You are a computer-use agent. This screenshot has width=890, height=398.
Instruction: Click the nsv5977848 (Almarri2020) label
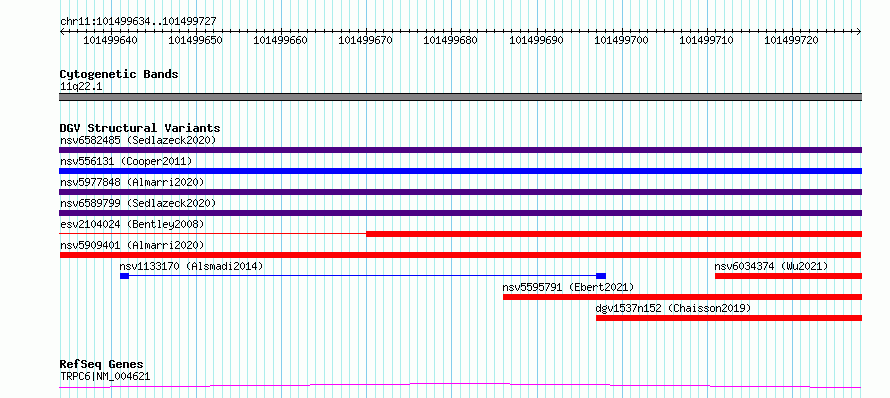pos(132,182)
